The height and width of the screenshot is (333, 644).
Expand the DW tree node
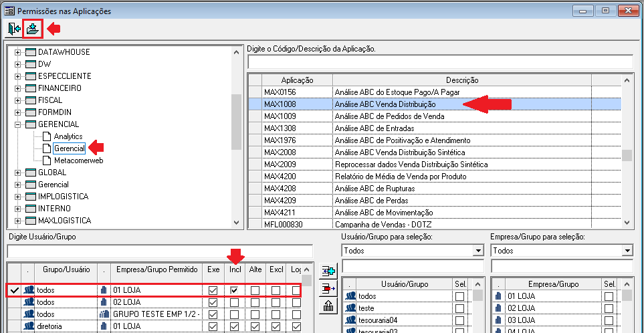(17, 64)
